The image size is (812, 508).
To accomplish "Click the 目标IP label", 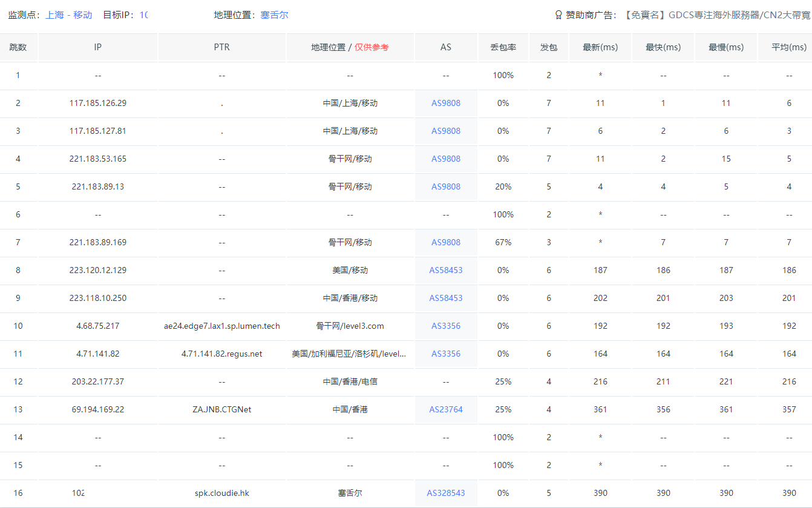I will [x=119, y=15].
